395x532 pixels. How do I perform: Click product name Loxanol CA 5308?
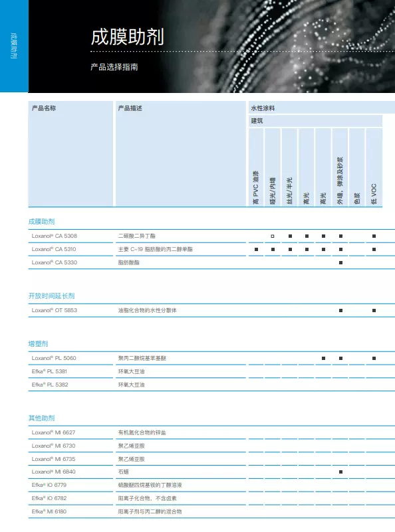coord(55,236)
